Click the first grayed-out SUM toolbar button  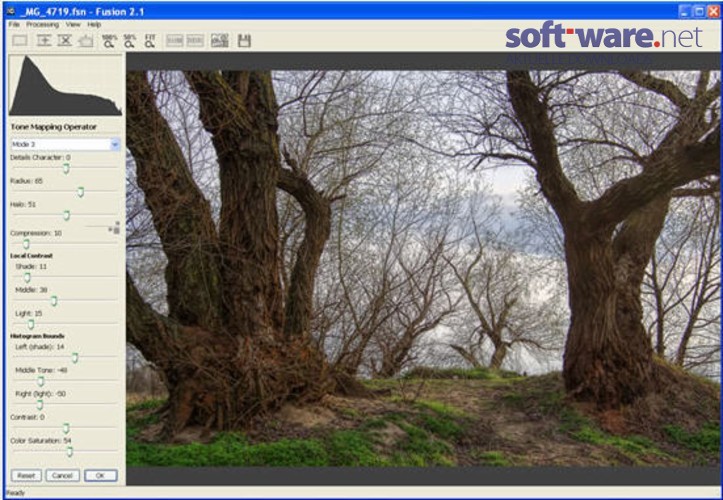pyautogui.click(x=175, y=41)
